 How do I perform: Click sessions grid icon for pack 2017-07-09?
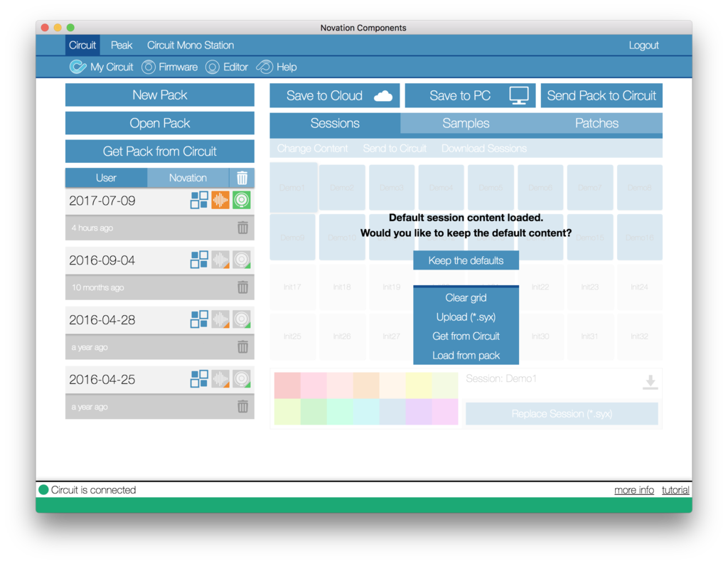199,201
